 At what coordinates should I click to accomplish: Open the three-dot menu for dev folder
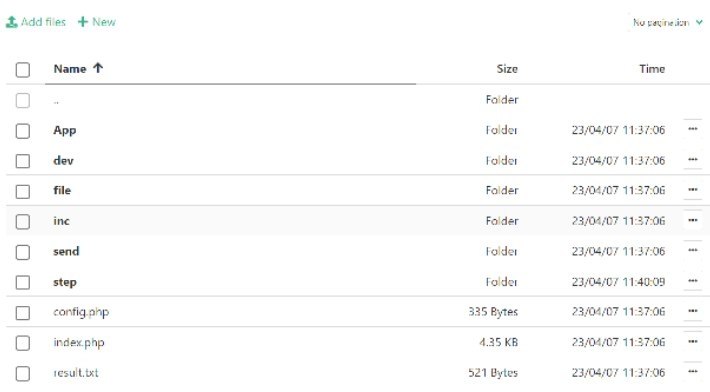[692, 160]
